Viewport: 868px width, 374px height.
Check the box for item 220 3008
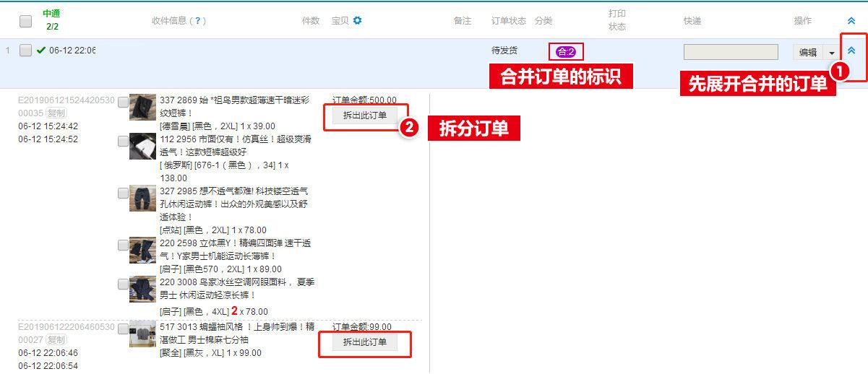(x=123, y=284)
